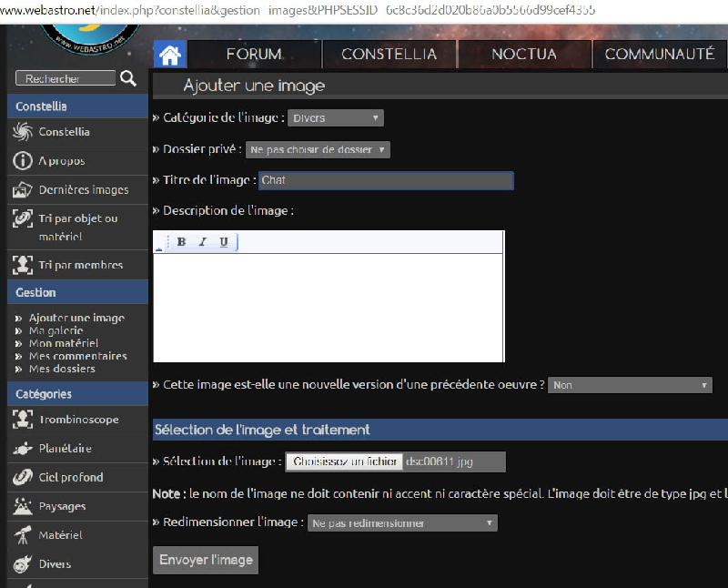
Task: Open the nouvelle version Non dropdown
Action: coord(630,385)
